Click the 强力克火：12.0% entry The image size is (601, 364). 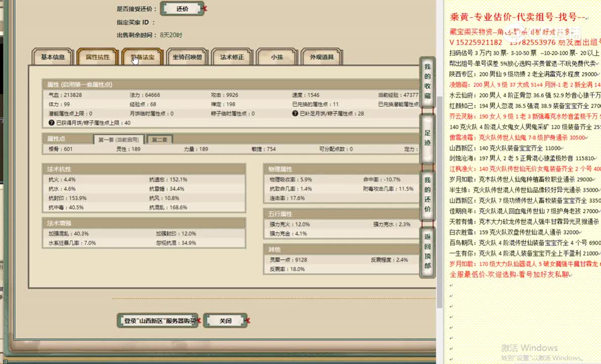point(289,224)
